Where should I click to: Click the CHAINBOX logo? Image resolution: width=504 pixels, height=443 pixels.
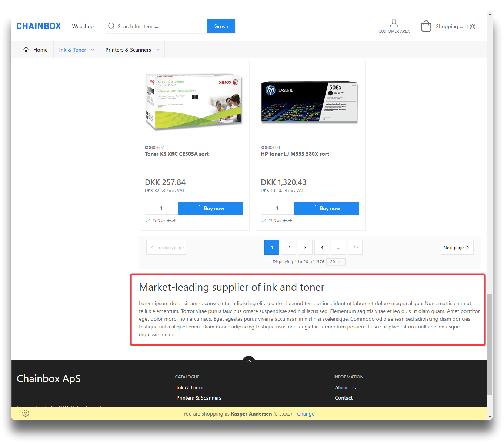click(x=39, y=26)
